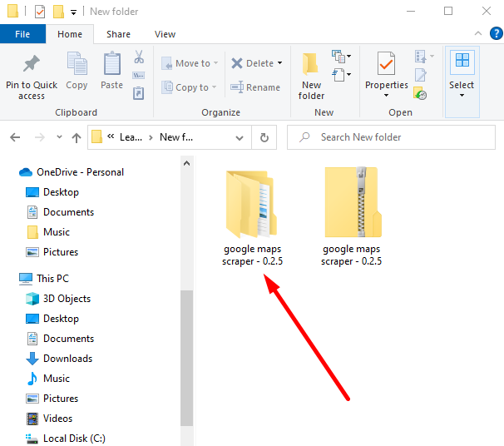Click the Open icon in Open group
This screenshot has width=504, height=446.
421,57
